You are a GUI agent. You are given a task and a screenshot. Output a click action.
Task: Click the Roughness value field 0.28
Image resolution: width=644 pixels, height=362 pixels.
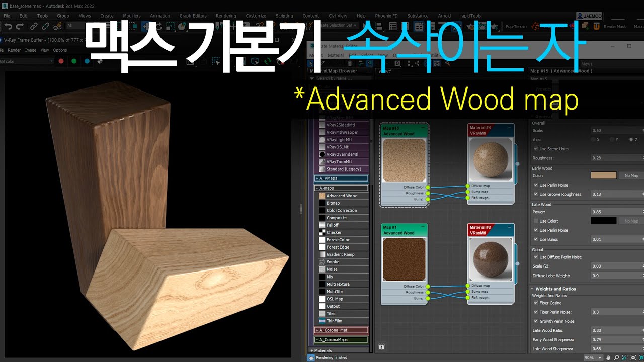[616, 158]
